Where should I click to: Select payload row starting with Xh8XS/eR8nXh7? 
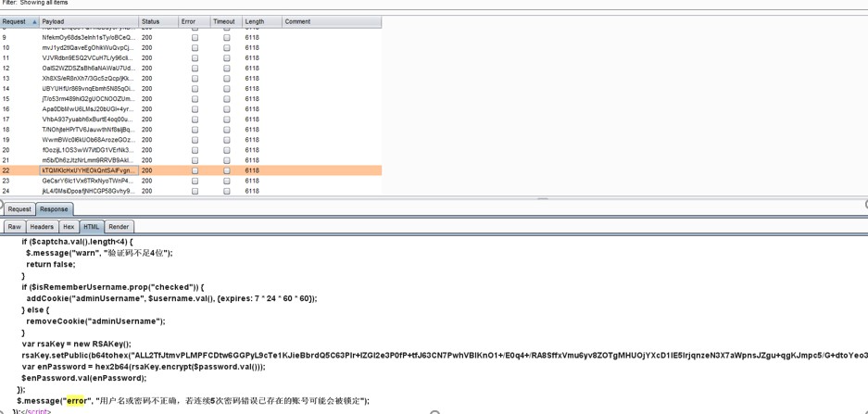coord(89,79)
